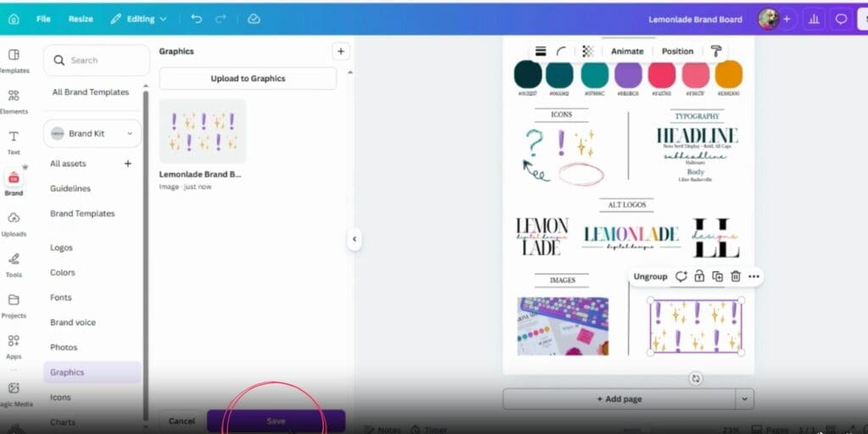Image resolution: width=868 pixels, height=434 pixels.
Task: Add new asset with plus beside All assets
Action: click(128, 164)
